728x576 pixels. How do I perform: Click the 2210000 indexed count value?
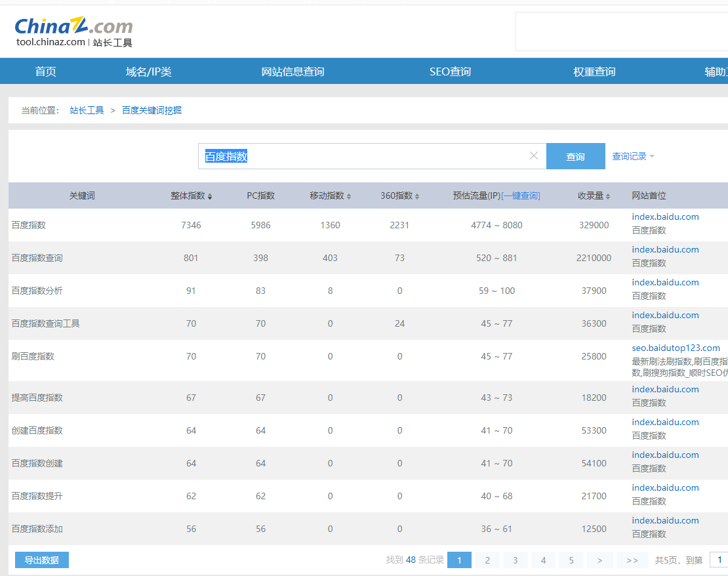[x=594, y=258]
